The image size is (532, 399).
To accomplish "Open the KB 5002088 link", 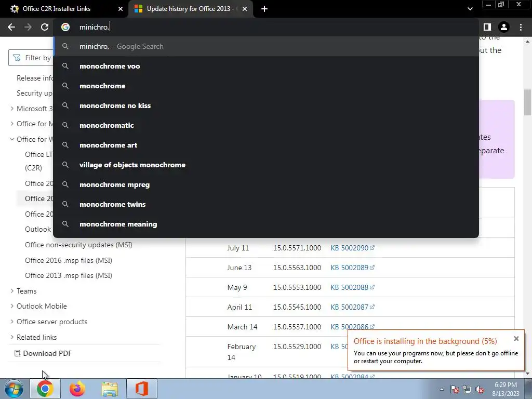I will [x=352, y=287].
